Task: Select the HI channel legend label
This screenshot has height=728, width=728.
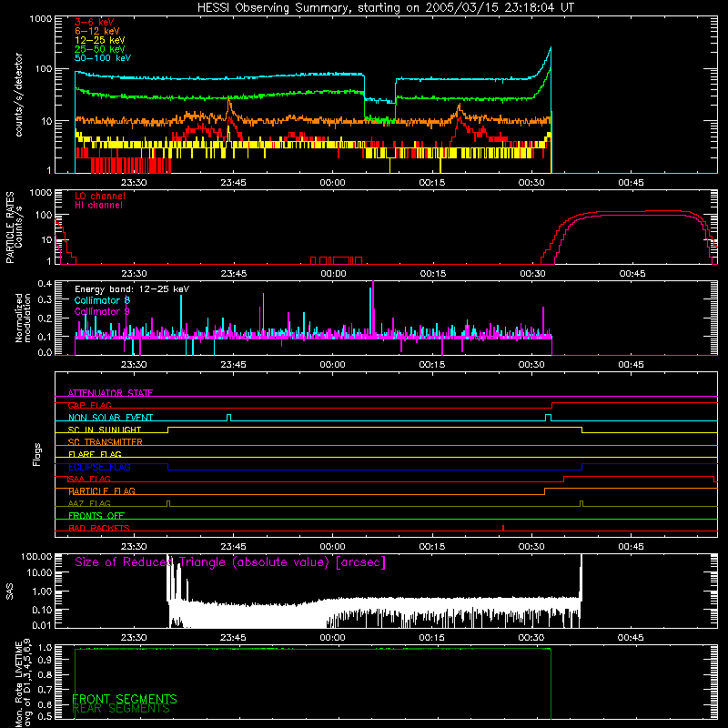Action: tap(98, 206)
